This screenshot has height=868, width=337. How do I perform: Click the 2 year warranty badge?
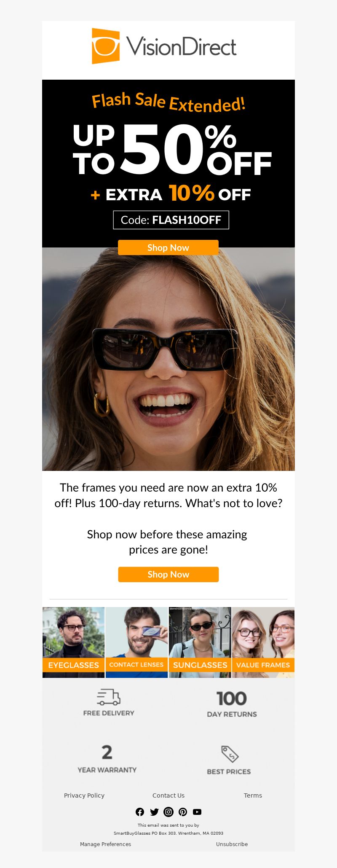coord(107,759)
